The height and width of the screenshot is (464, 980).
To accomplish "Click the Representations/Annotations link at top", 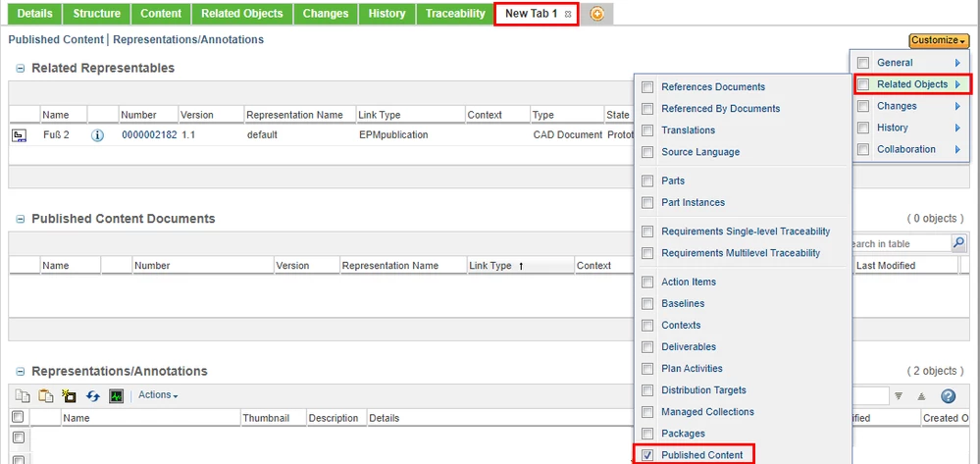I will (x=188, y=39).
